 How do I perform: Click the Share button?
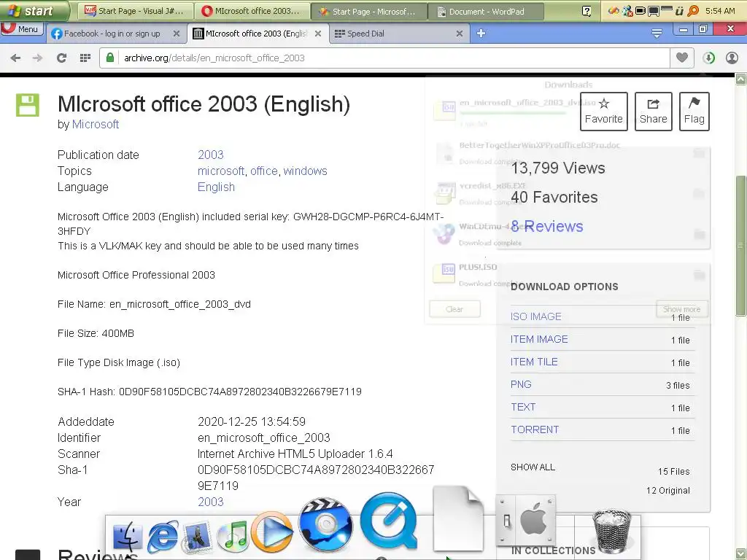pyautogui.click(x=653, y=112)
